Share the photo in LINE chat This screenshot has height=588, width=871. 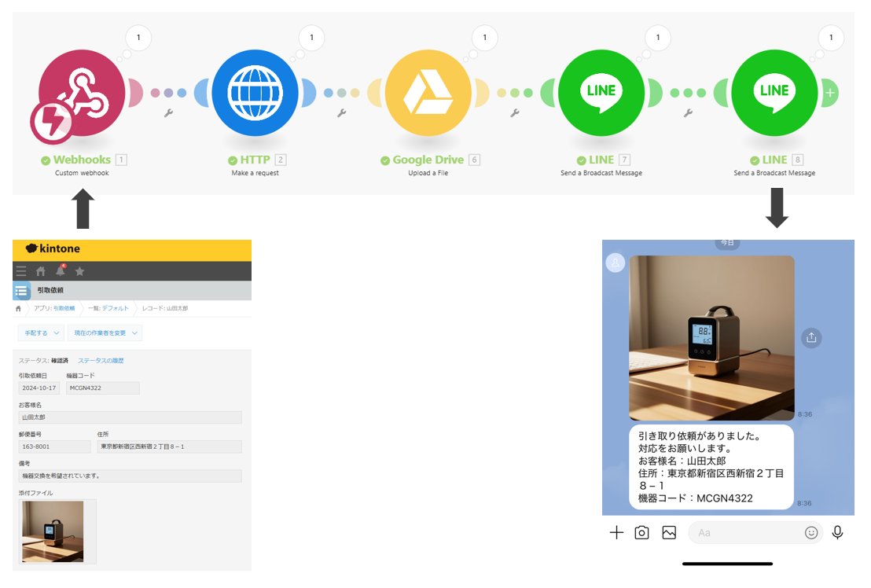click(811, 337)
